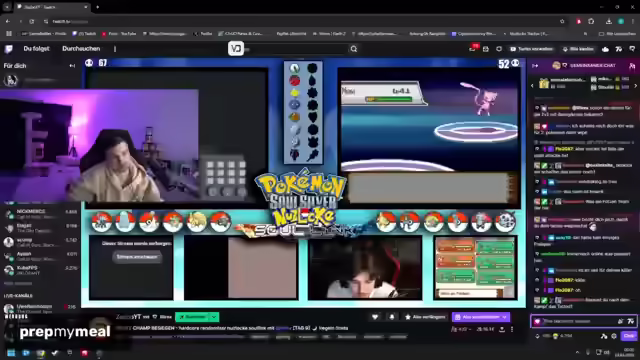Click the 'Bits kaufen' button

pyautogui.click(x=578, y=49)
